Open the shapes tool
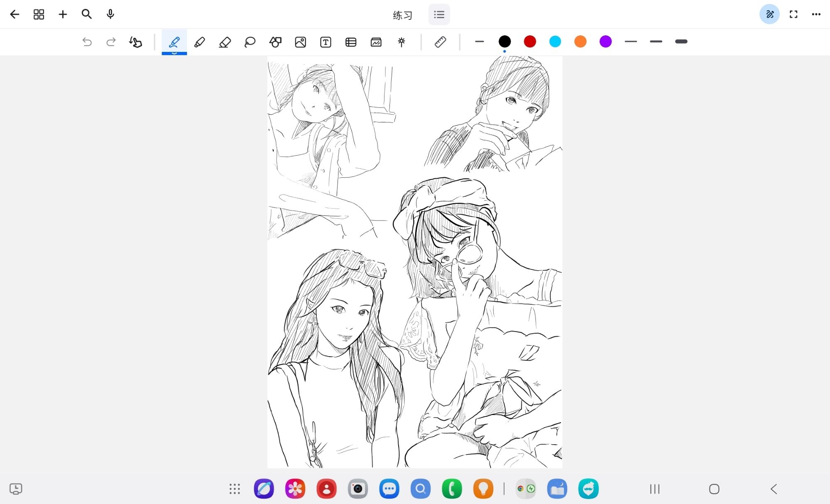830x504 pixels. coord(275,42)
